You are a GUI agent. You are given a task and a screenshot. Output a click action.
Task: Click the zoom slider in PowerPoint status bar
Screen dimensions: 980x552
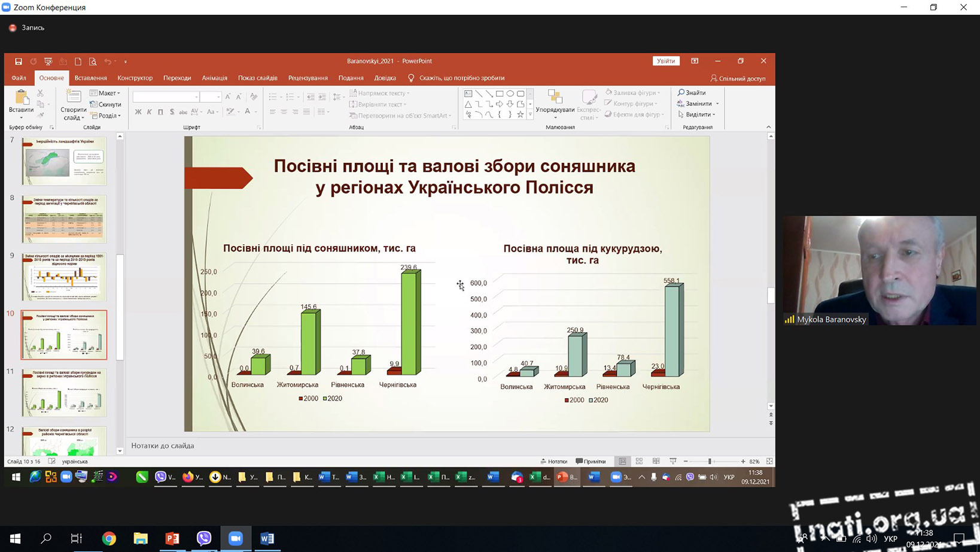coord(714,462)
